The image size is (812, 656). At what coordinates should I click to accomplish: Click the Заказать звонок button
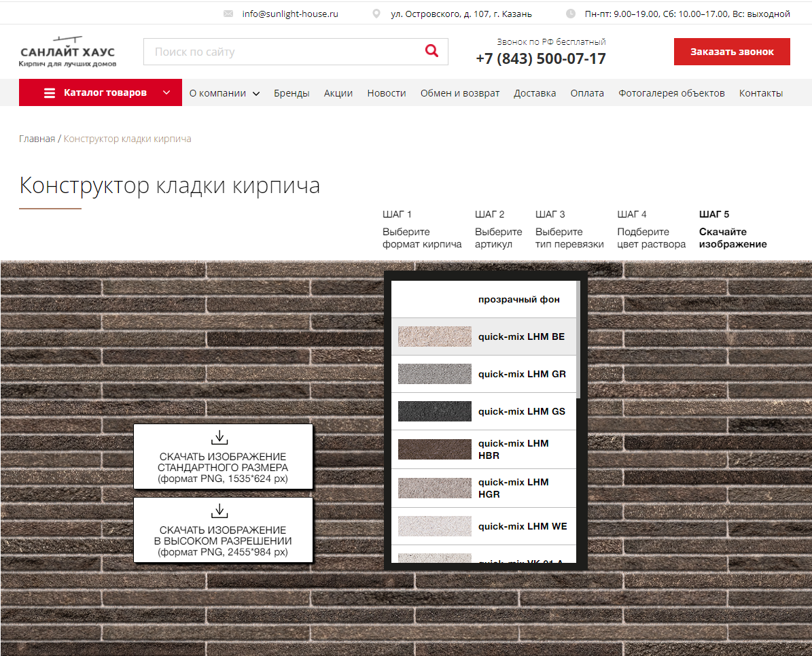(x=732, y=51)
